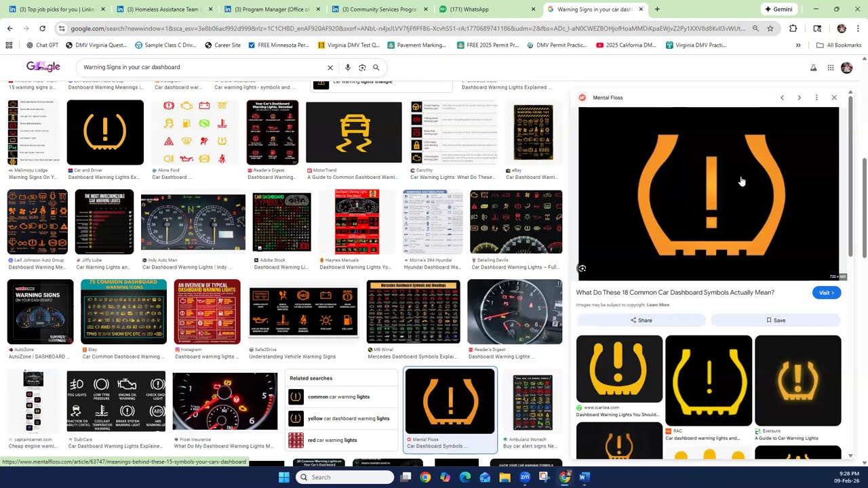This screenshot has height=488, width=868.
Task: Select related search yellow car dashboard warning lights
Action: [x=342, y=419]
